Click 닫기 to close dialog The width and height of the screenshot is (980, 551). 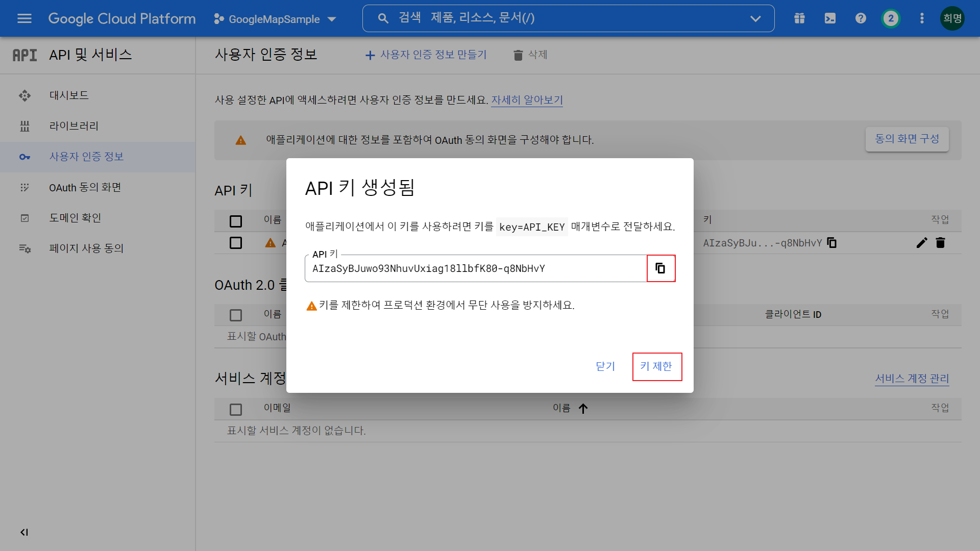click(x=605, y=366)
